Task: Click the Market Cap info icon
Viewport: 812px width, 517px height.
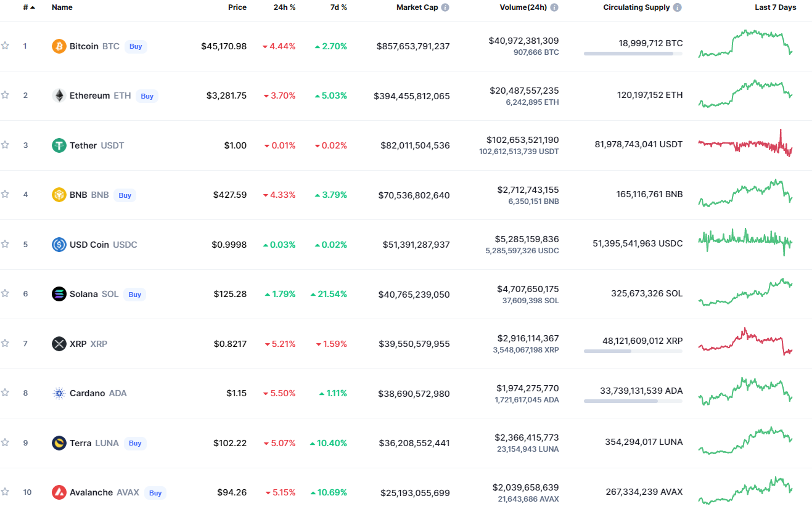Action: pyautogui.click(x=445, y=7)
